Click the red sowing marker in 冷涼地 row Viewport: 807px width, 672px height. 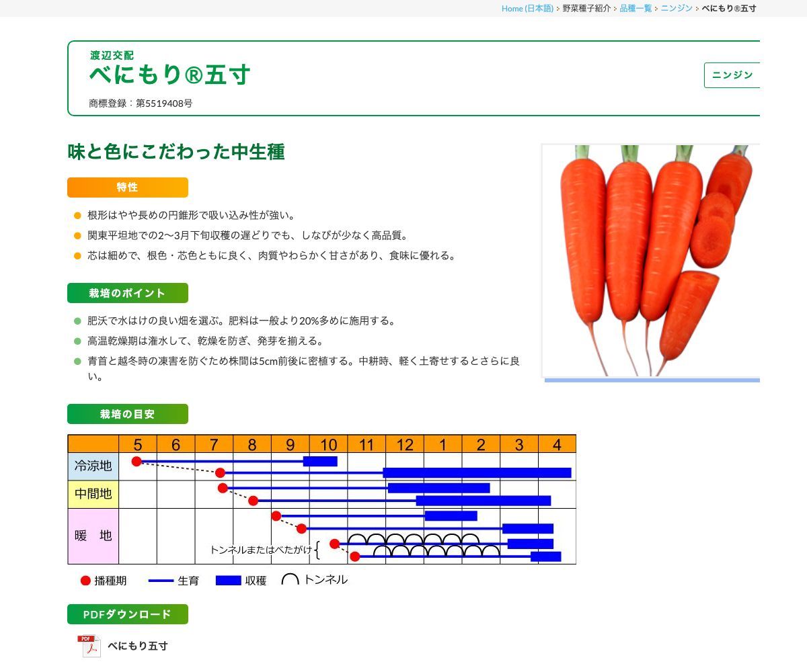[x=137, y=460]
